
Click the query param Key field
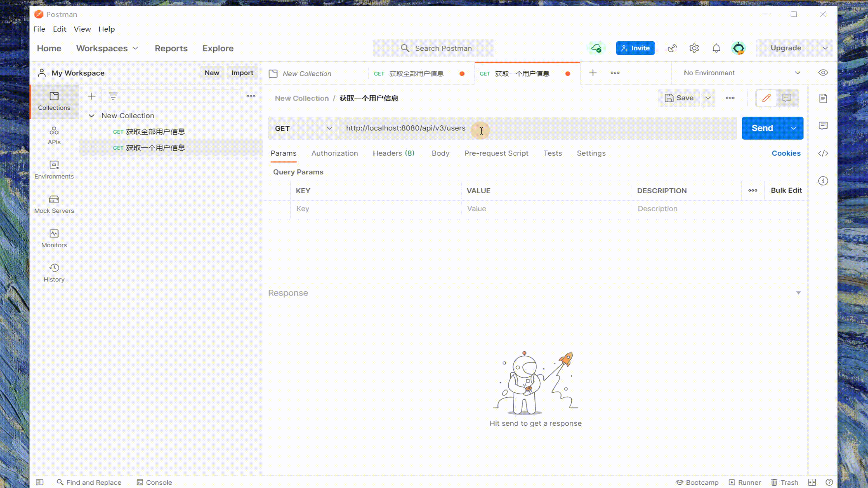(x=376, y=209)
